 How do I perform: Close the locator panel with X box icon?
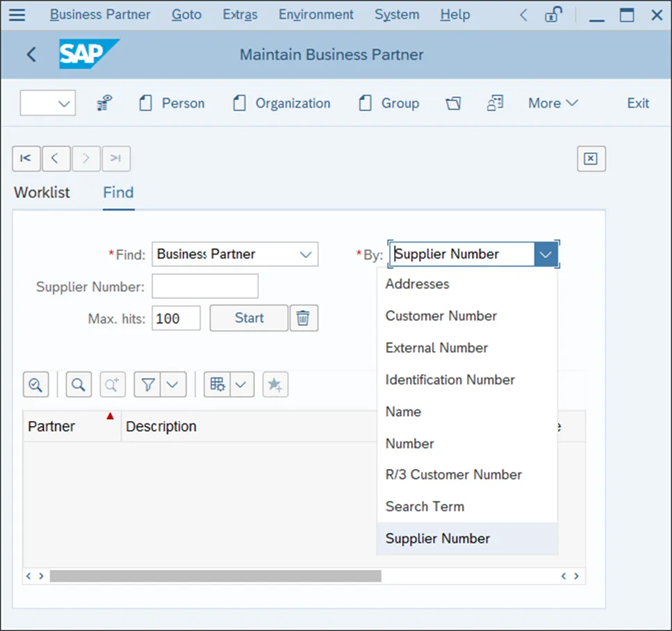pyautogui.click(x=591, y=158)
